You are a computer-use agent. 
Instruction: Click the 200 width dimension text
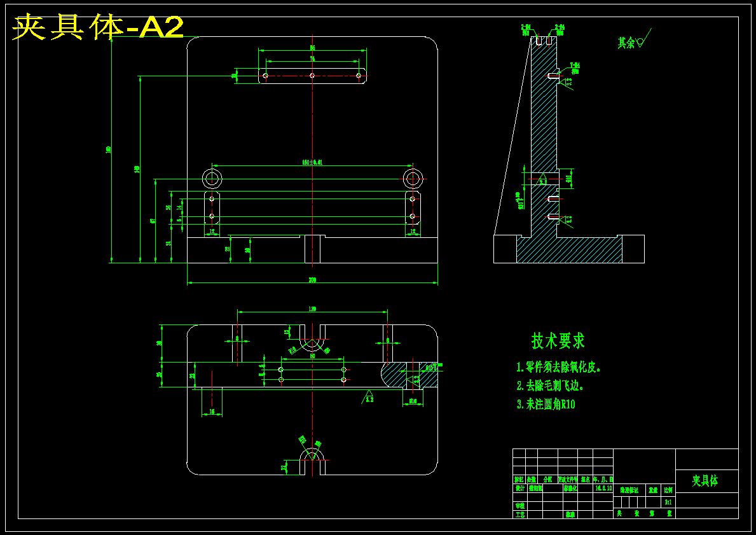312,280
